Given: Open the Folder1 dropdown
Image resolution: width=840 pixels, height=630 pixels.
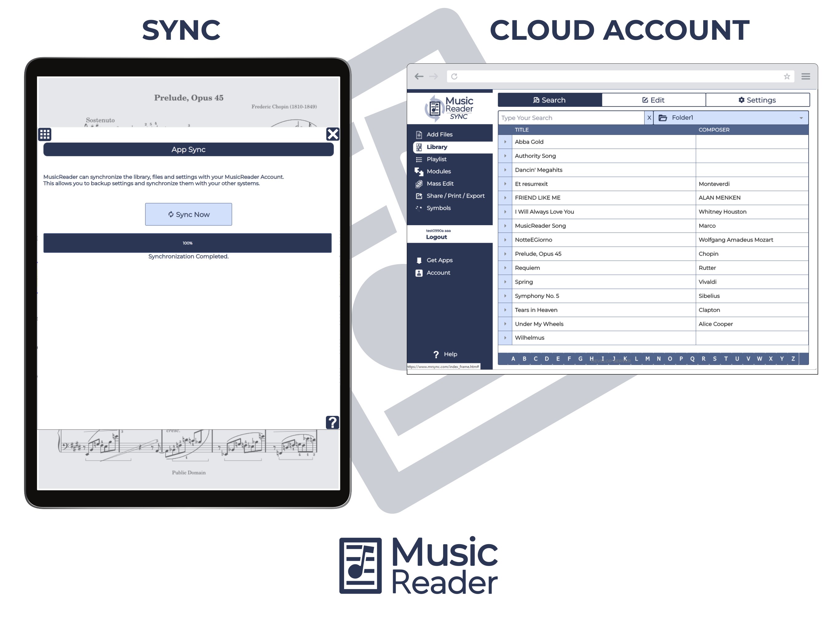Looking at the screenshot, I should pyautogui.click(x=731, y=118).
